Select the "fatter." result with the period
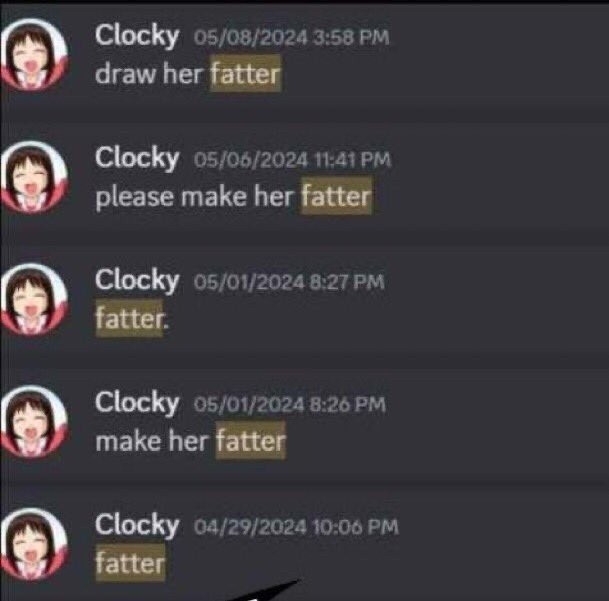This screenshot has height=601, width=609. pyautogui.click(x=132, y=318)
